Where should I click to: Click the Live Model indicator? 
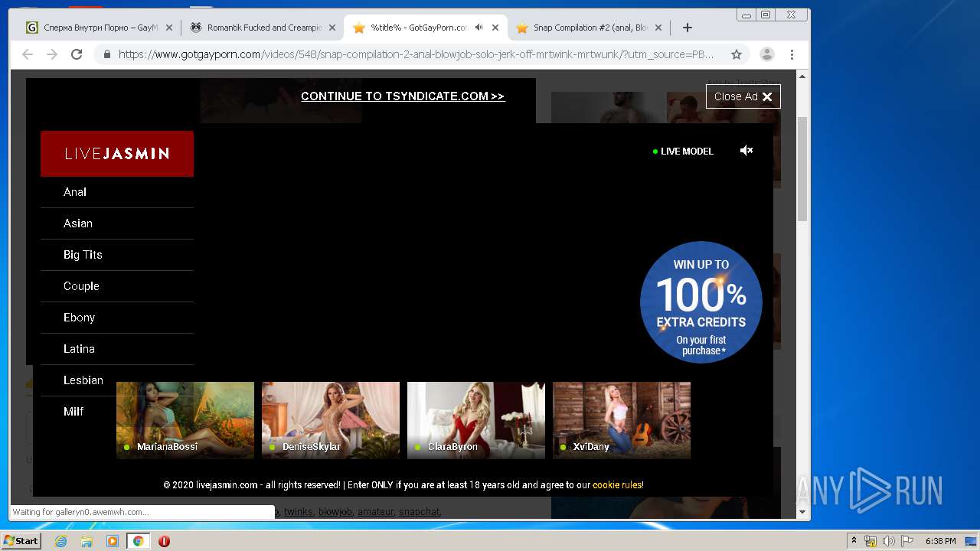point(683,152)
